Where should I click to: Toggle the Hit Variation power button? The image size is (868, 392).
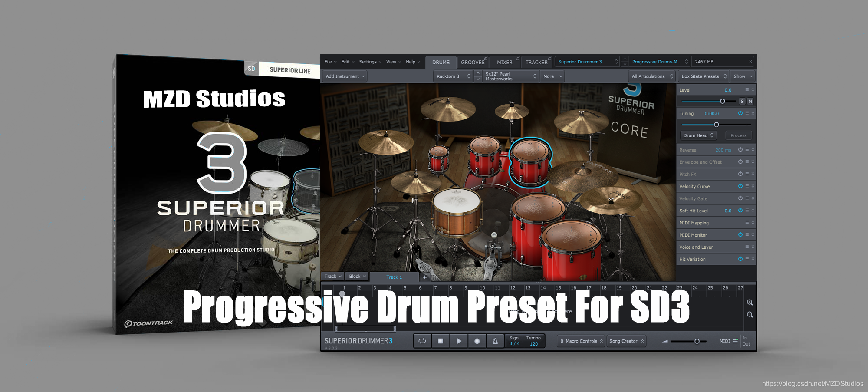(x=740, y=259)
